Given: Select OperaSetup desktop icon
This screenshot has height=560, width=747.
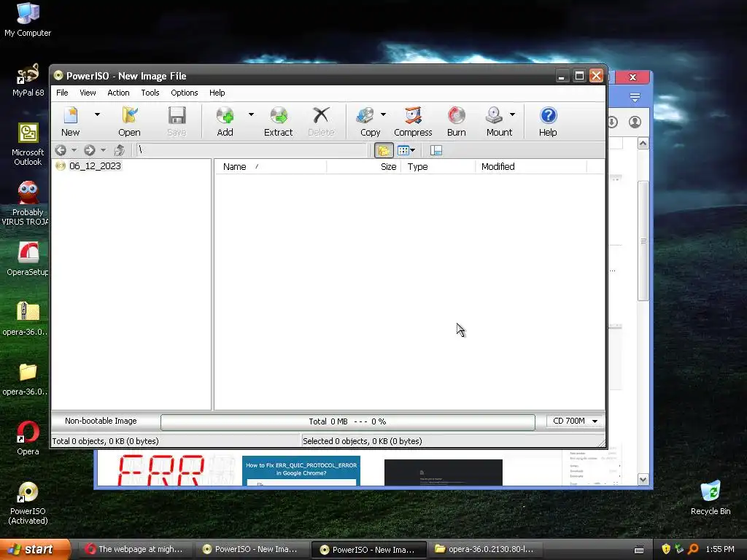Looking at the screenshot, I should pos(28,259).
